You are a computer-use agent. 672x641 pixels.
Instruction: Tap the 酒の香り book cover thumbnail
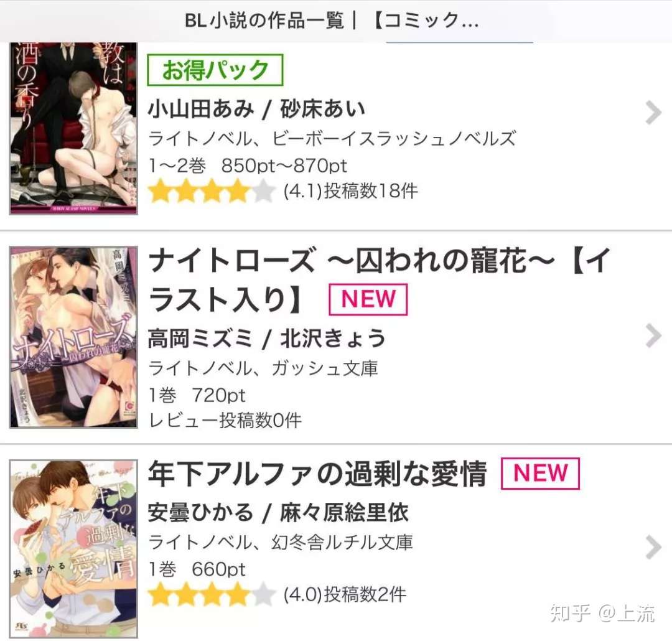pyautogui.click(x=73, y=128)
